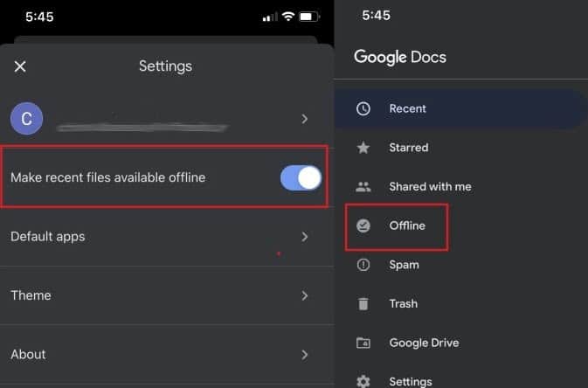Tap the cellular signal bars icon
The image size is (588, 388).
click(x=270, y=17)
